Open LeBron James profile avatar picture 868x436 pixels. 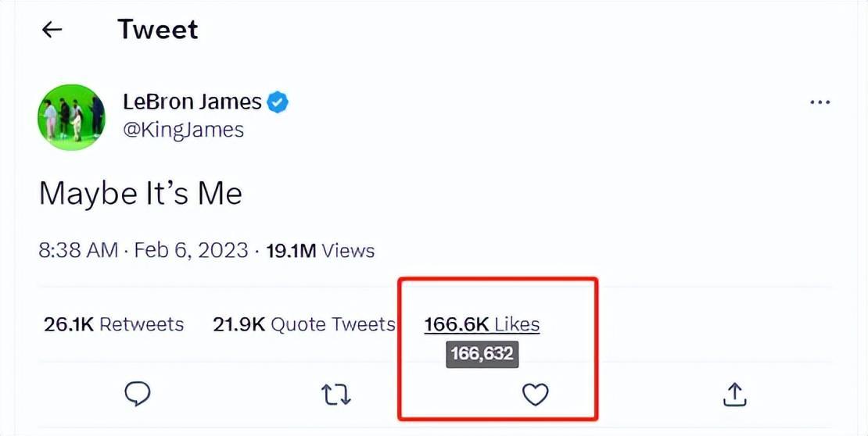[71, 117]
